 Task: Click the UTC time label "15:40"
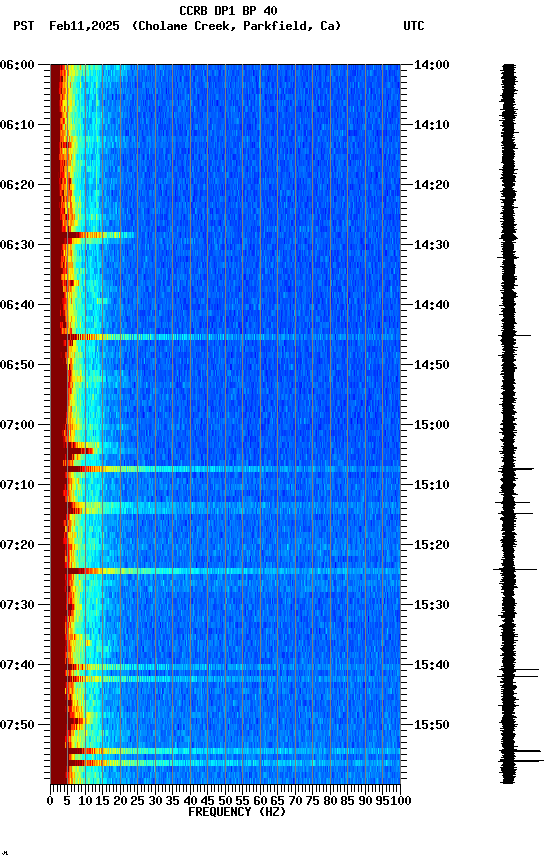pos(432,666)
